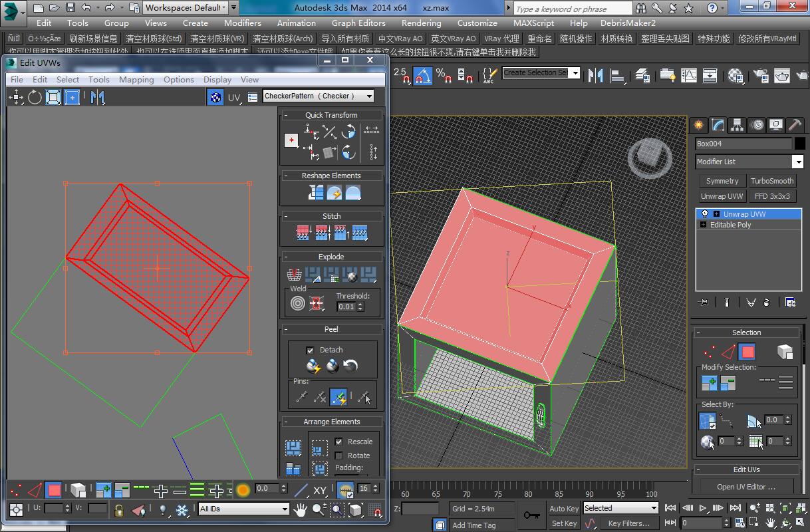
Task: Open the Hierarchy command panel tab
Action: [737, 125]
